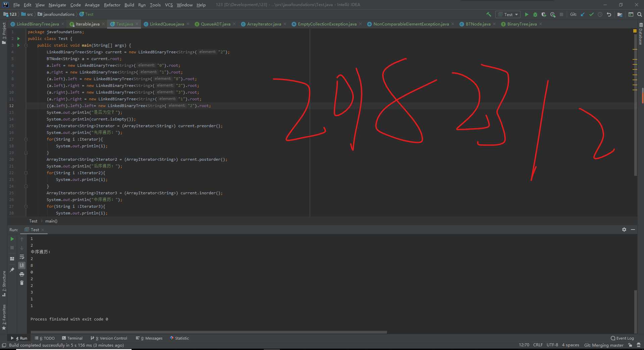The height and width of the screenshot is (350, 644).
Task: Collapse the for loop at line 17
Action: pyautogui.click(x=26, y=139)
